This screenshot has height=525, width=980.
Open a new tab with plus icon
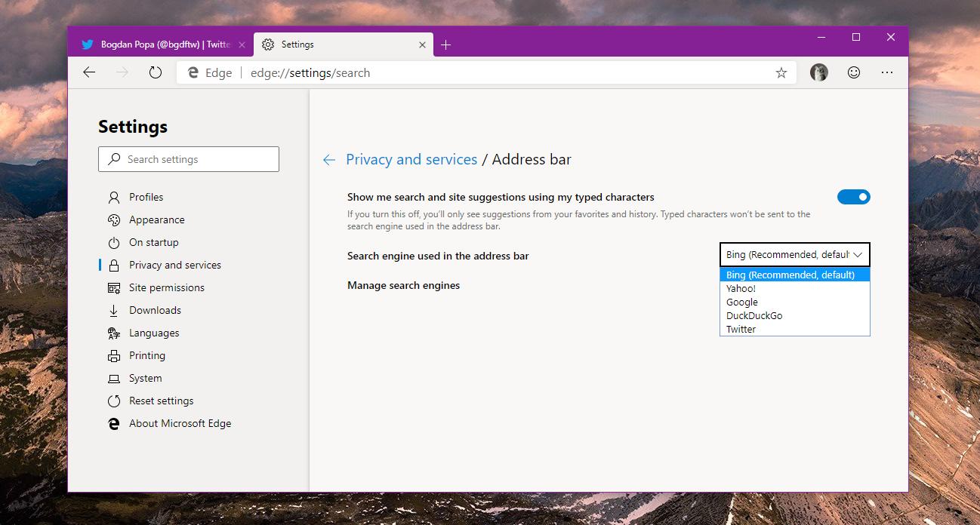pyautogui.click(x=445, y=45)
